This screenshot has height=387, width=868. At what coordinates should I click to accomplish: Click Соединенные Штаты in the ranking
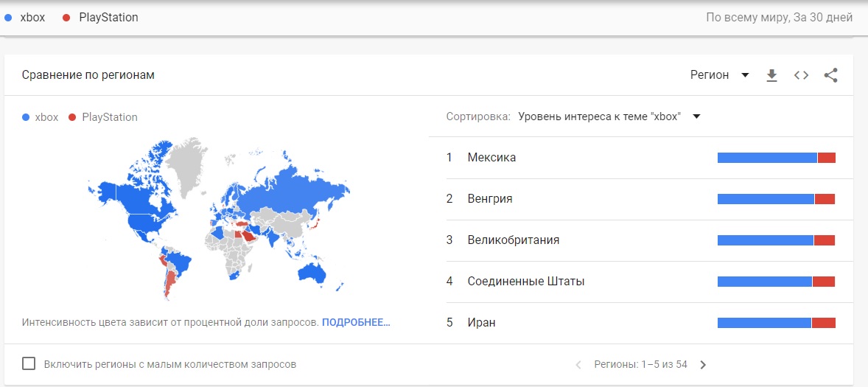525,282
